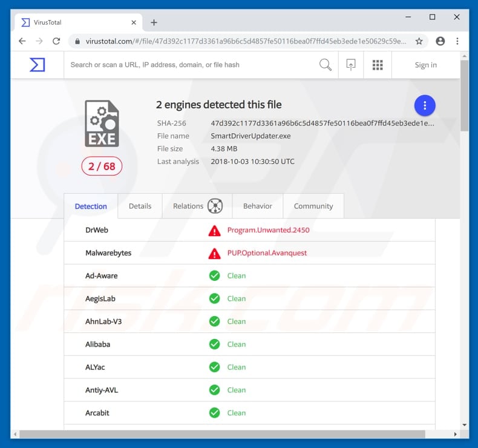Click the scroll down arrow

(464, 425)
